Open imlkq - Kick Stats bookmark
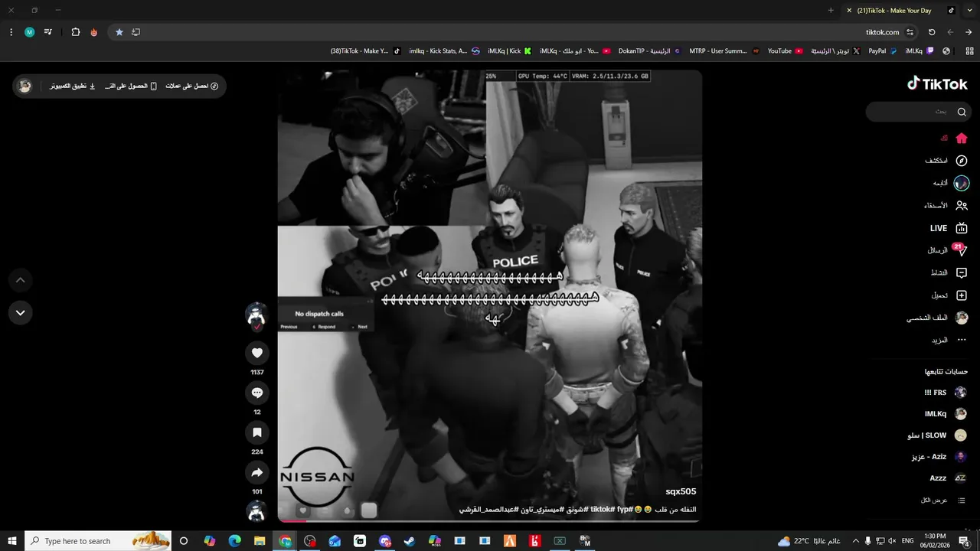 pos(444,51)
